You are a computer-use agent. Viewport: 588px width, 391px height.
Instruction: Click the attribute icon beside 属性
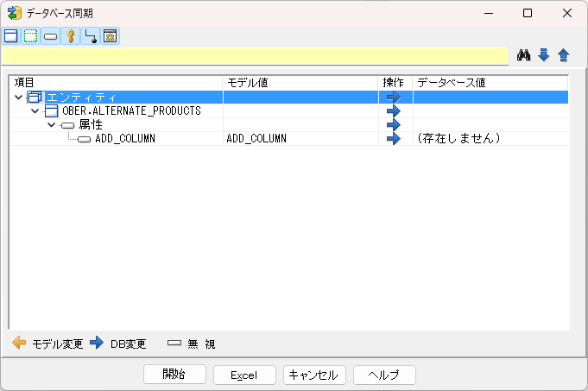point(68,125)
